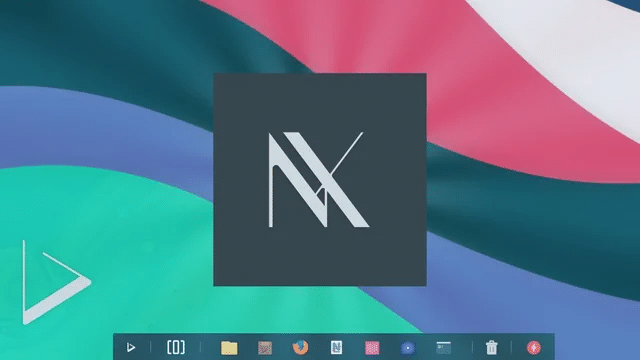Launch Firefox from the dock

[x=300, y=347]
